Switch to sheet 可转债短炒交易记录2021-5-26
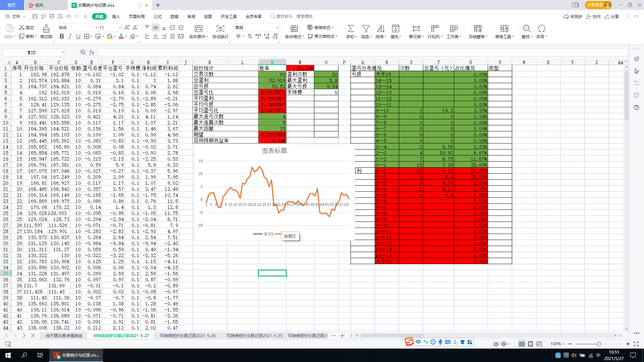 point(187,336)
